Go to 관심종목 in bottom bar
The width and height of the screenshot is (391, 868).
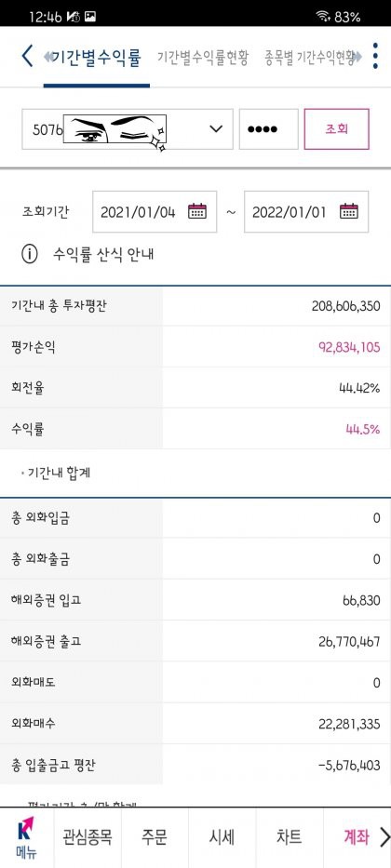[88, 837]
